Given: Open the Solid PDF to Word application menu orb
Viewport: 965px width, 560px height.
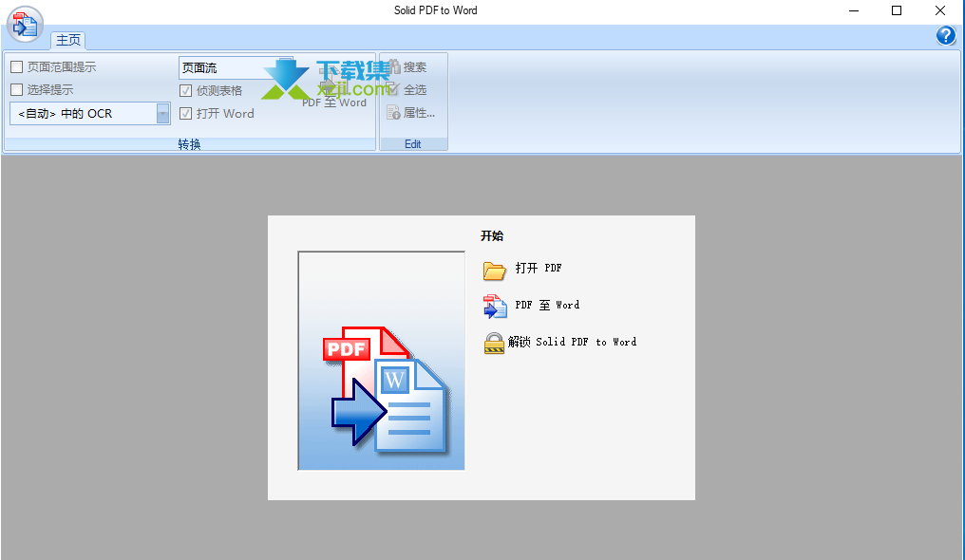Looking at the screenshot, I should [25, 25].
